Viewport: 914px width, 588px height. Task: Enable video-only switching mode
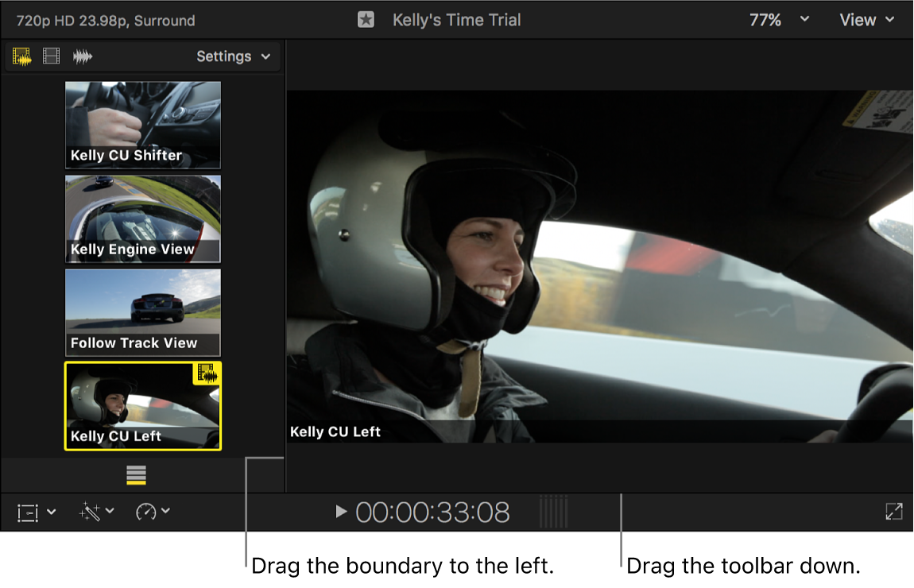[x=52, y=56]
